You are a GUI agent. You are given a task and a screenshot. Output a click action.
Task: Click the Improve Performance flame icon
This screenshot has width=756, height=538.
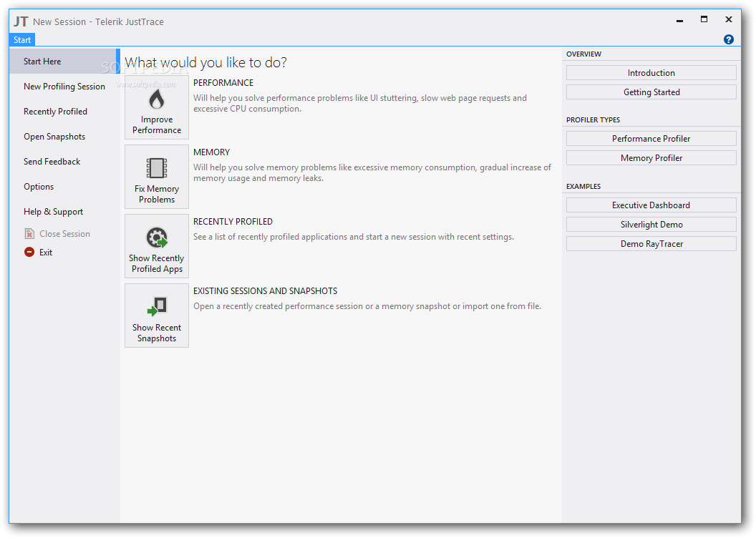(157, 99)
